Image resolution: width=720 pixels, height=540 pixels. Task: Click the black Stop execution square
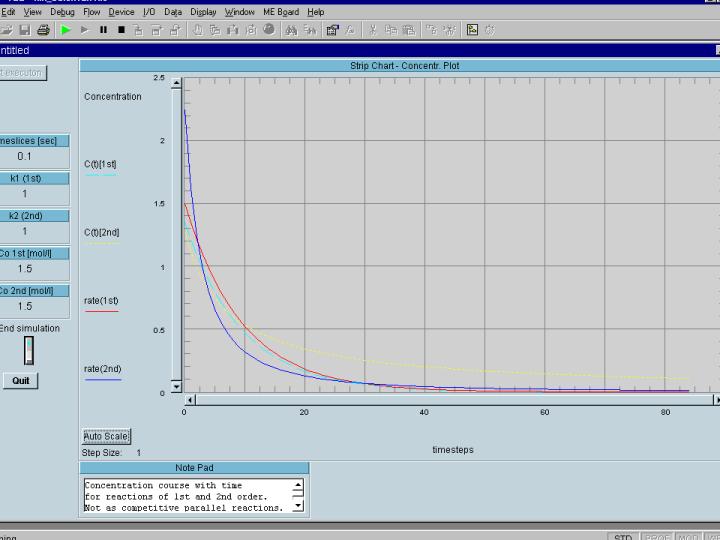coord(121,30)
